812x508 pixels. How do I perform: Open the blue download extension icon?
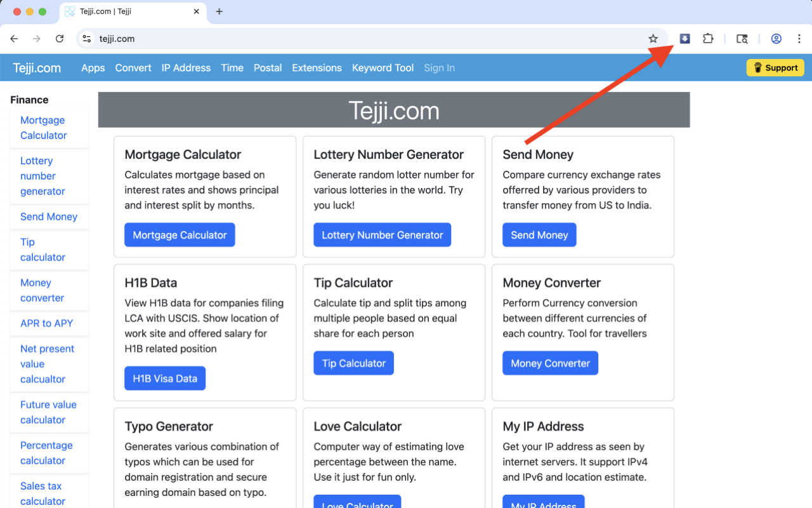pos(684,39)
